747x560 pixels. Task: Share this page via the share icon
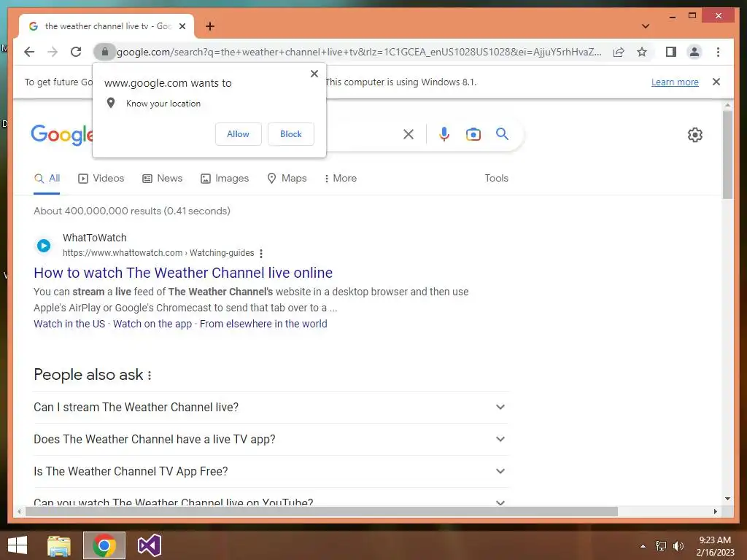(619, 52)
